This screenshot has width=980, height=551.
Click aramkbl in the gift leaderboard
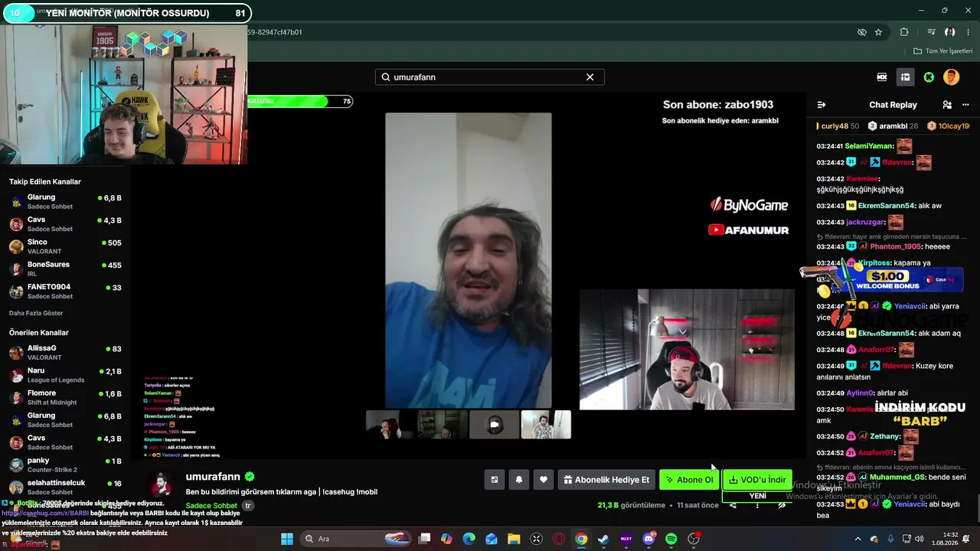(x=893, y=126)
